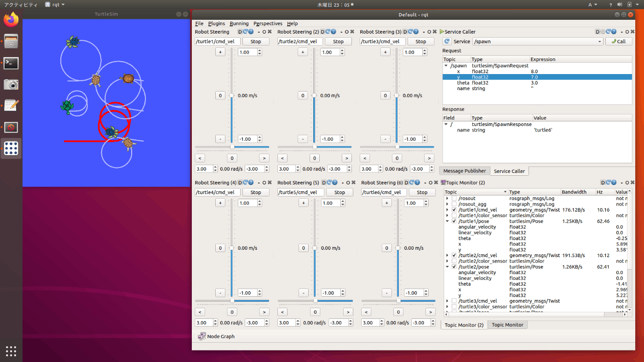Open help for Robot Steering (1) plugin

[x=251, y=32]
